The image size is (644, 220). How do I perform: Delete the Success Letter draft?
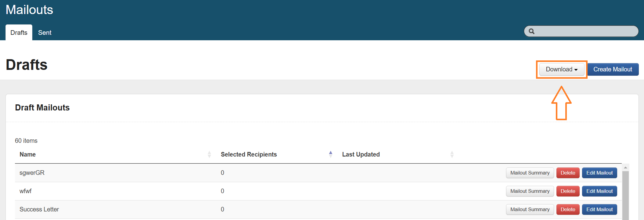(x=568, y=210)
